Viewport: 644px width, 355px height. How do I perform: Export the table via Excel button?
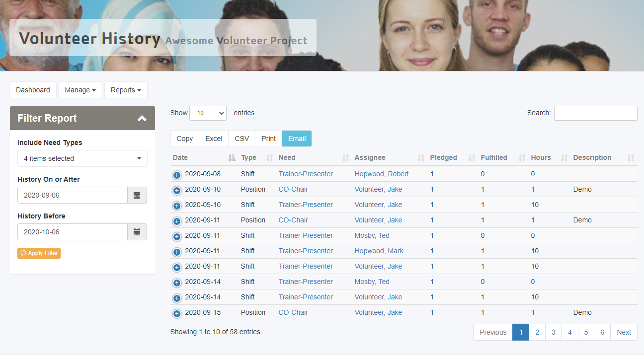[214, 139]
